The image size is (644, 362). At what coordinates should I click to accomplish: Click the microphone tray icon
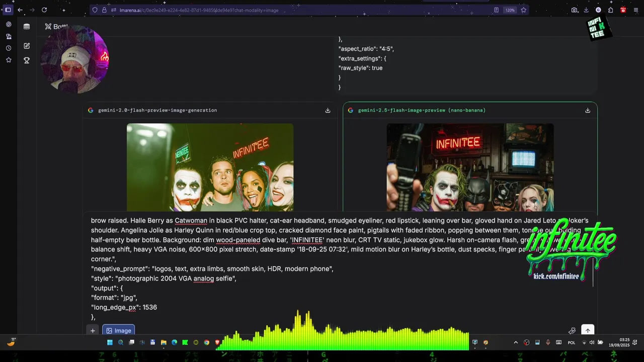(x=548, y=342)
